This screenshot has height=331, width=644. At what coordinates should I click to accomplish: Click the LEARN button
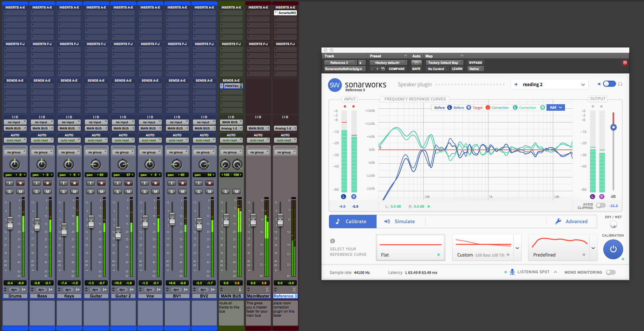coord(457,69)
